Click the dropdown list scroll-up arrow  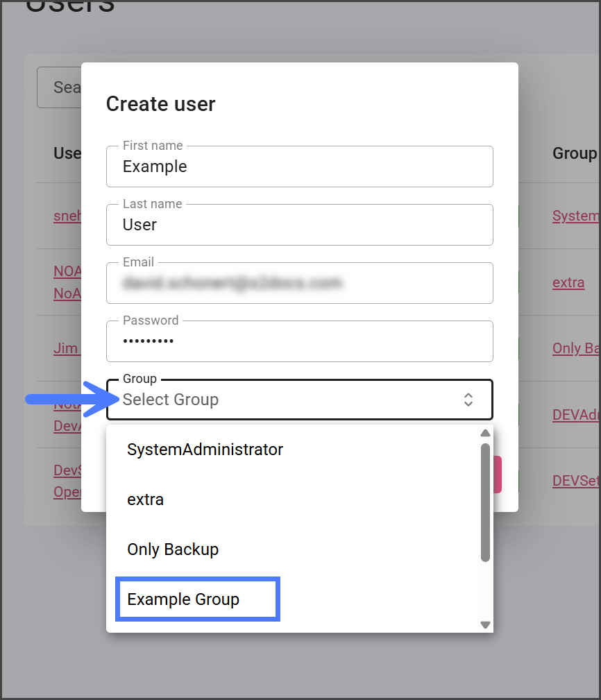(486, 434)
